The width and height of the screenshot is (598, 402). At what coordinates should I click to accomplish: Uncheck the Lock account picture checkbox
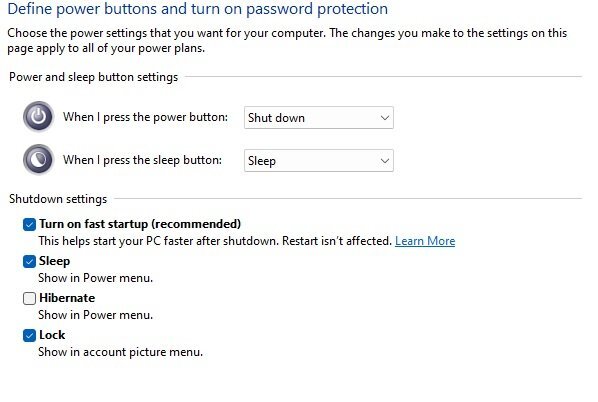(29, 336)
